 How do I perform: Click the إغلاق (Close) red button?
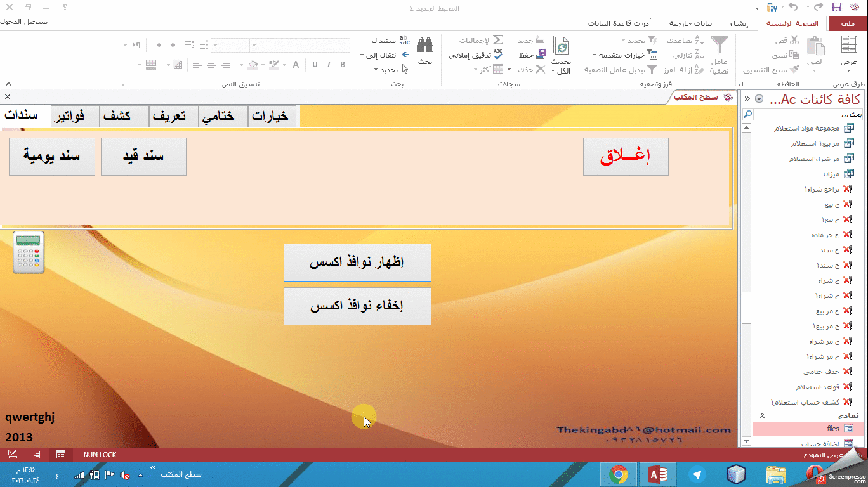pyautogui.click(x=626, y=157)
